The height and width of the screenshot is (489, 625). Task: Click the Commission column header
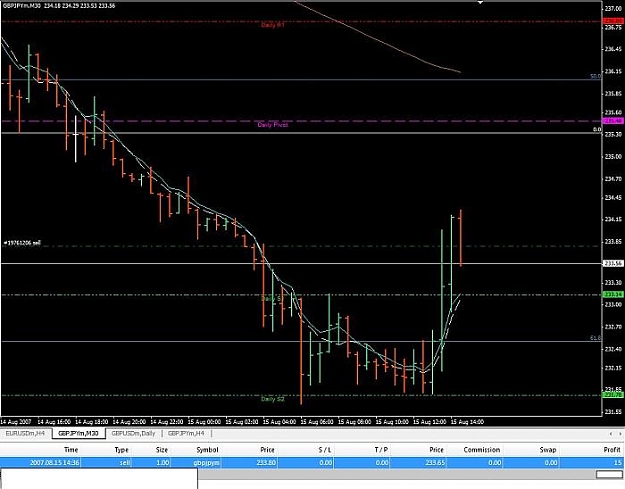click(482, 450)
